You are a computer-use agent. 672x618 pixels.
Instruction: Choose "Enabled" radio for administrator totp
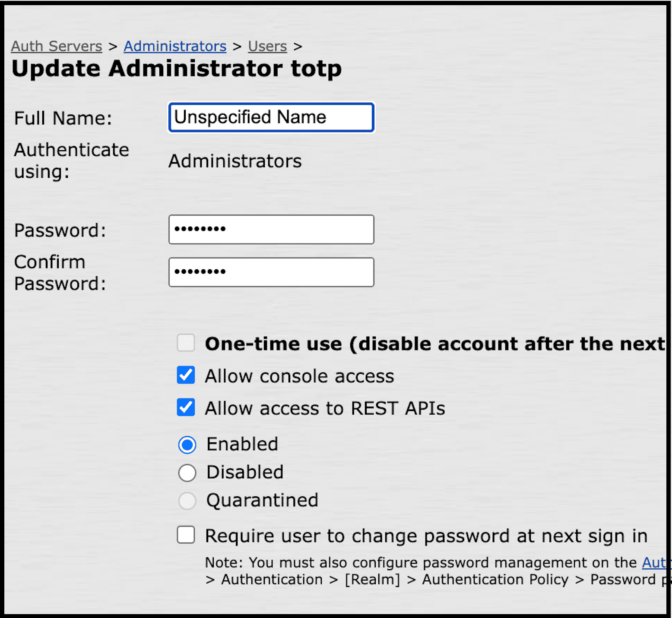pos(187,445)
